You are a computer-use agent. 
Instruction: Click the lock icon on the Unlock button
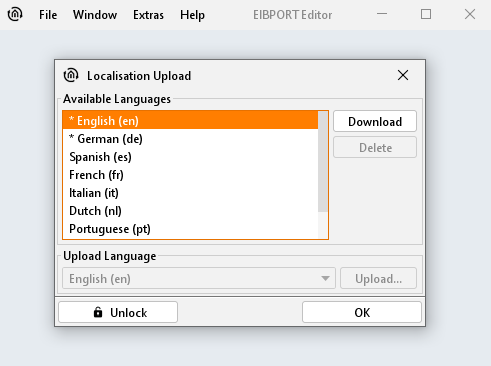coord(98,312)
